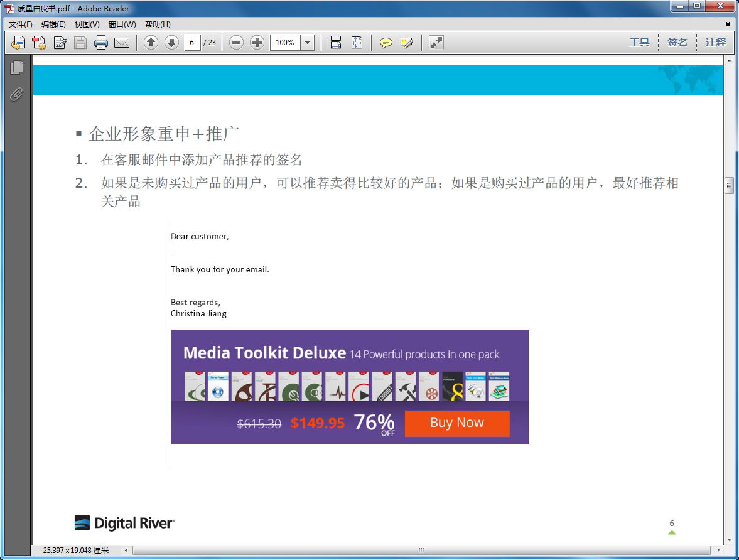Click the create PDF online icon
Screen dimensions: 739x560
pyautogui.click(x=39, y=43)
